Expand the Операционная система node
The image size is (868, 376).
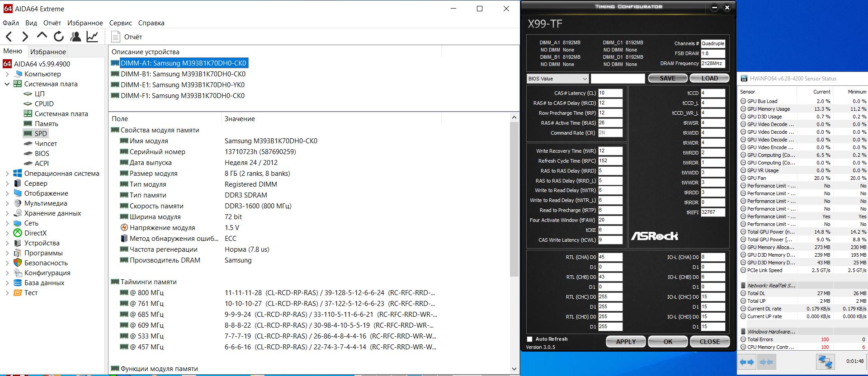[x=7, y=173]
